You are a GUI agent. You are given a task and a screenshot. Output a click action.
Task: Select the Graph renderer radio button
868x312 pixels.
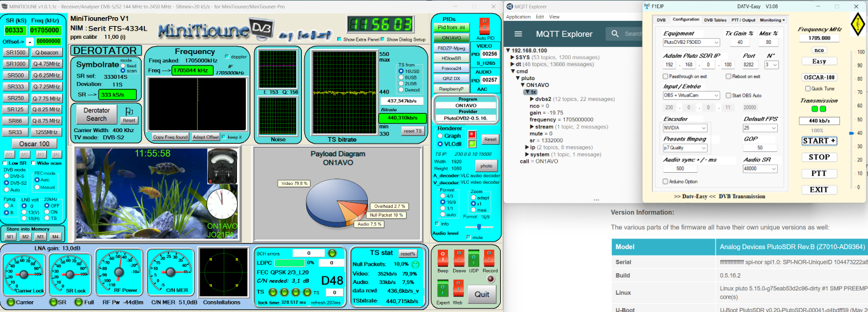(x=440, y=135)
